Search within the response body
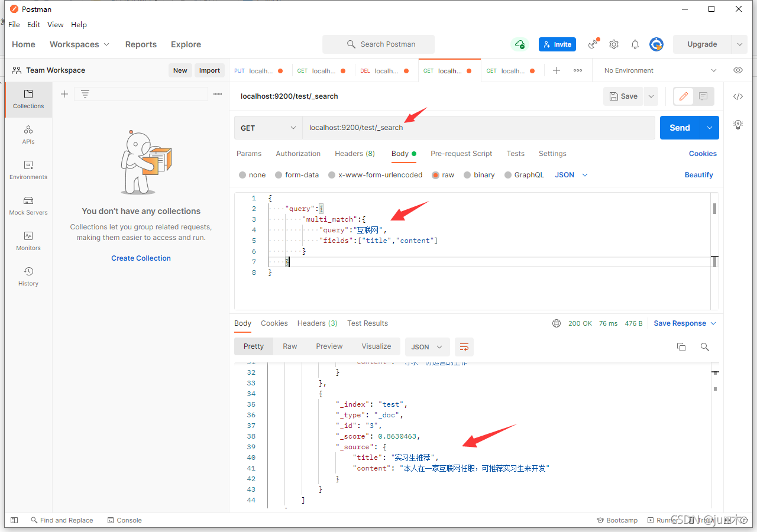 [704, 347]
